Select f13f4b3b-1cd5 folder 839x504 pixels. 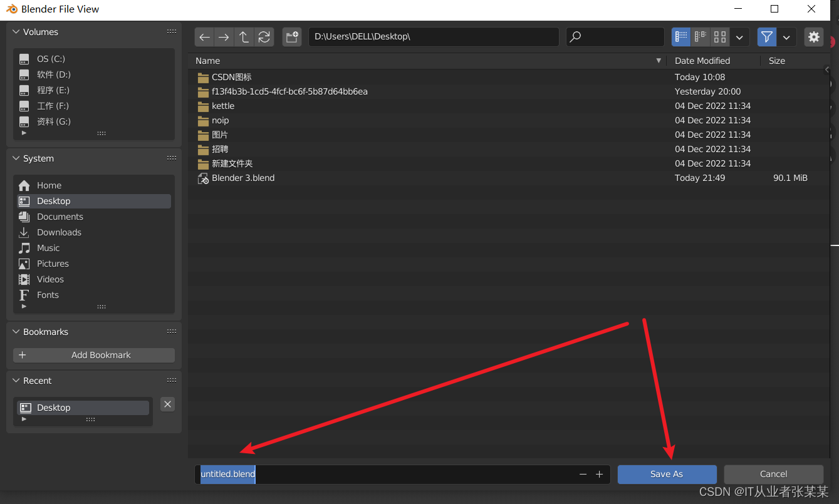509,91
